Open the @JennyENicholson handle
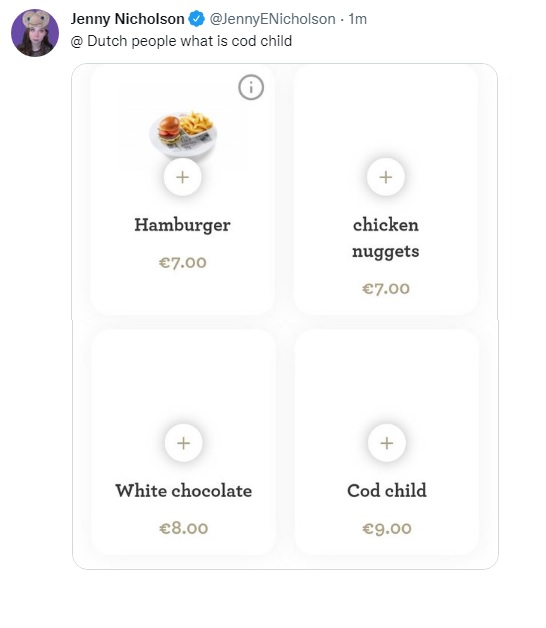The width and height of the screenshot is (546, 628). tap(272, 19)
